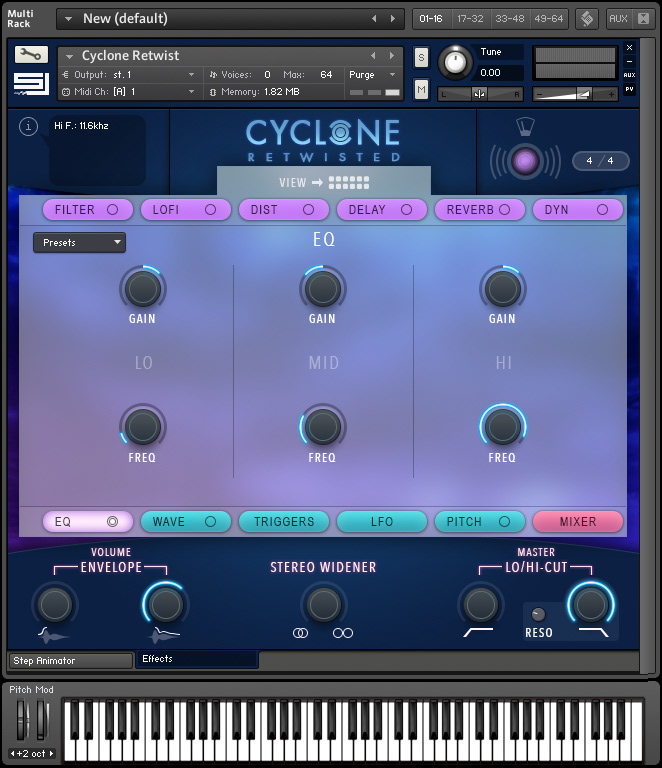Viewport: 662px width, 768px height.
Task: Click the LO band GAIN knob
Action: pyautogui.click(x=142, y=289)
